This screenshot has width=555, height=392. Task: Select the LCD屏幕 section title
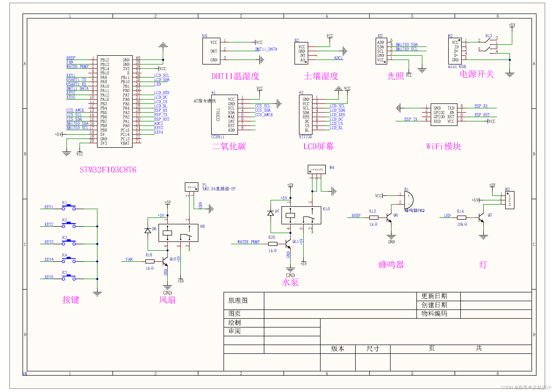[318, 146]
